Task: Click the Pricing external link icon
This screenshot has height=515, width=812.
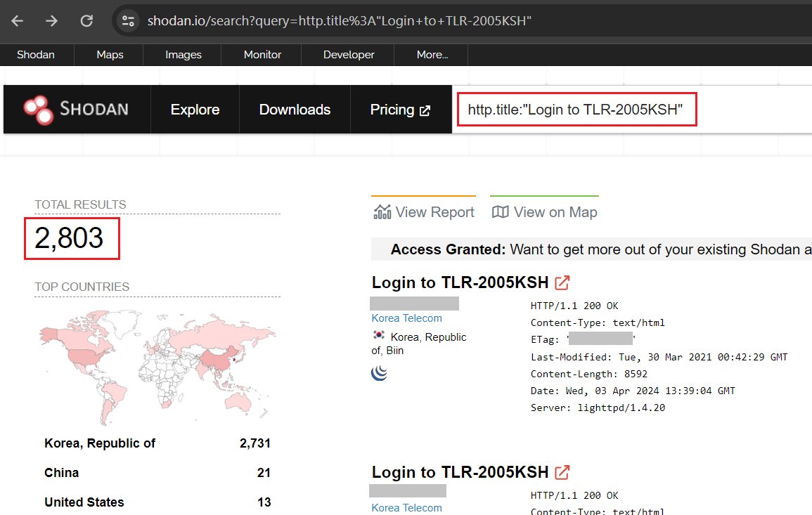Action: click(x=425, y=110)
